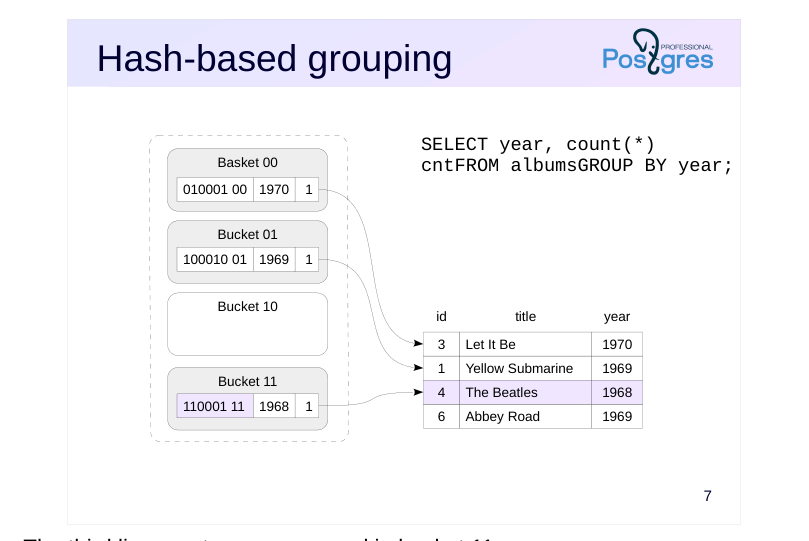The width and height of the screenshot is (809, 541).
Task: Click the count 1 cell in Basket 00
Action: click(308, 189)
